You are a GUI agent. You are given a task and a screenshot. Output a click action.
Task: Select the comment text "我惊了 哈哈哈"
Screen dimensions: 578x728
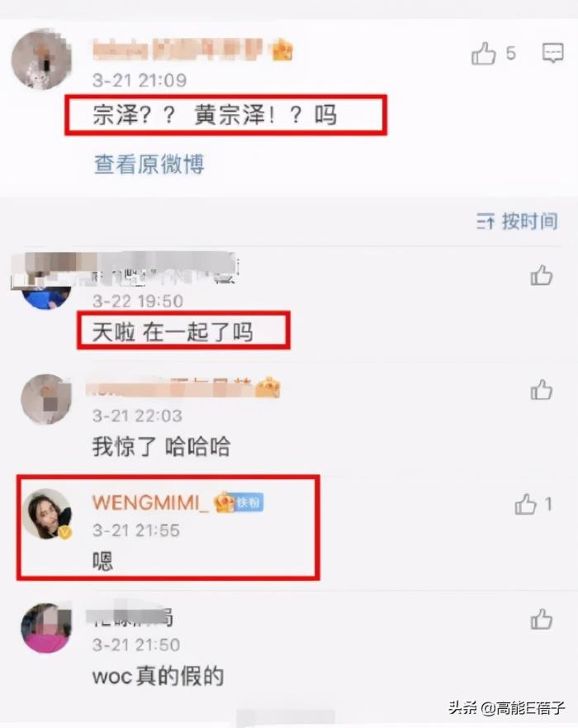(x=162, y=447)
